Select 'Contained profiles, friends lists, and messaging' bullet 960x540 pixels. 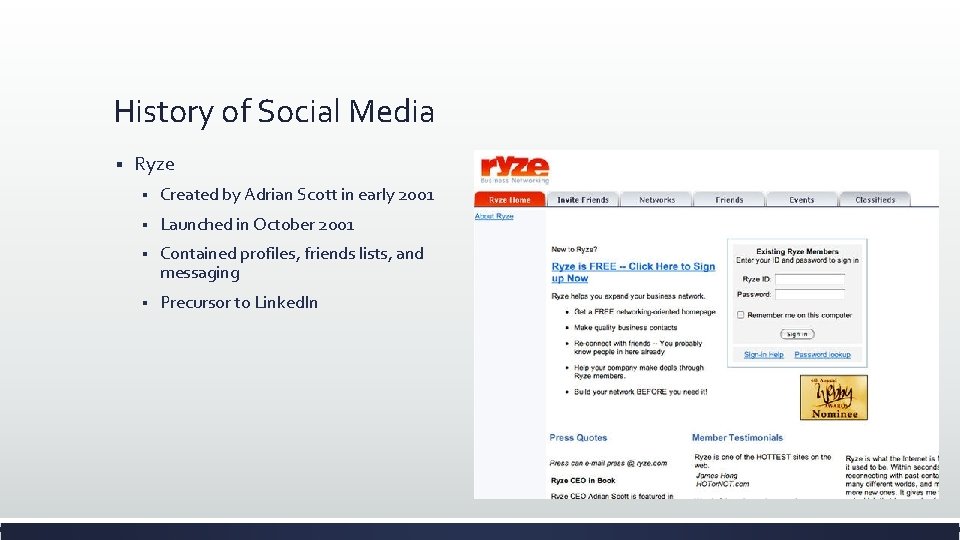point(292,263)
